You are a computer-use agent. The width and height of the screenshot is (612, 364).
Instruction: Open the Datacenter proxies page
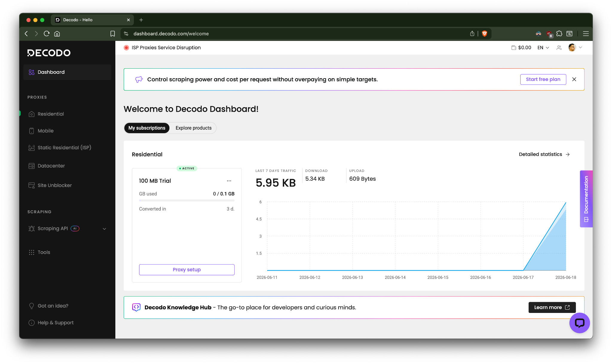pyautogui.click(x=51, y=166)
